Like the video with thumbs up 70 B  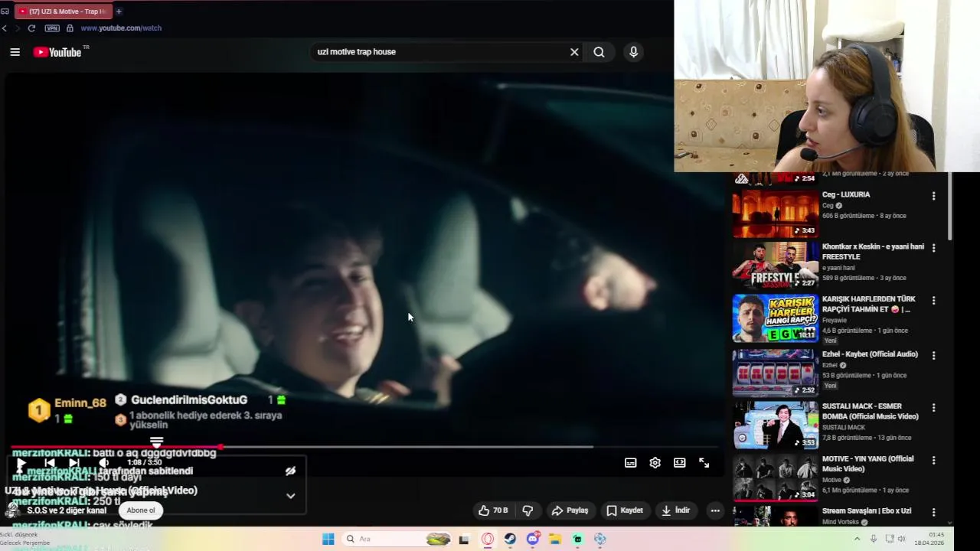[x=493, y=510]
